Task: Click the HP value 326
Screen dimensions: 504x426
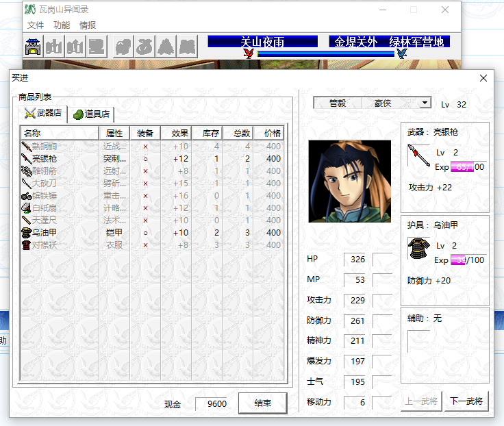Action: pyautogui.click(x=355, y=260)
